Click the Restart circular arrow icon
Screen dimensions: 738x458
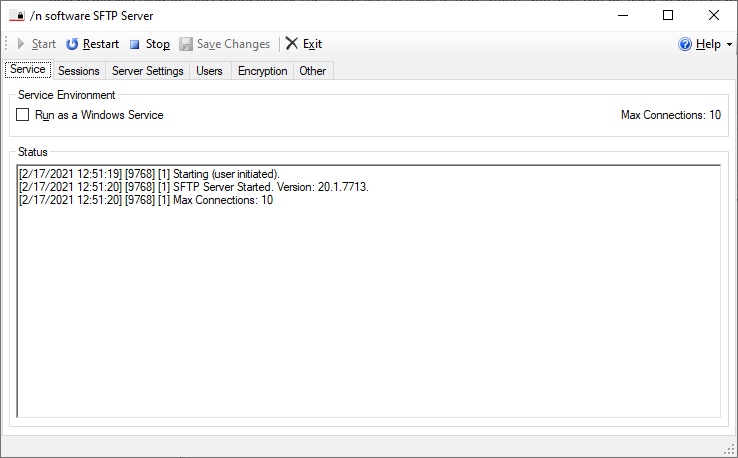[72, 44]
